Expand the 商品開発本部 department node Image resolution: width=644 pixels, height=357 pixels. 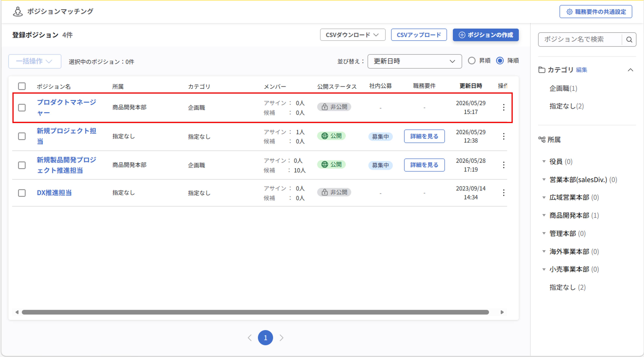click(544, 215)
